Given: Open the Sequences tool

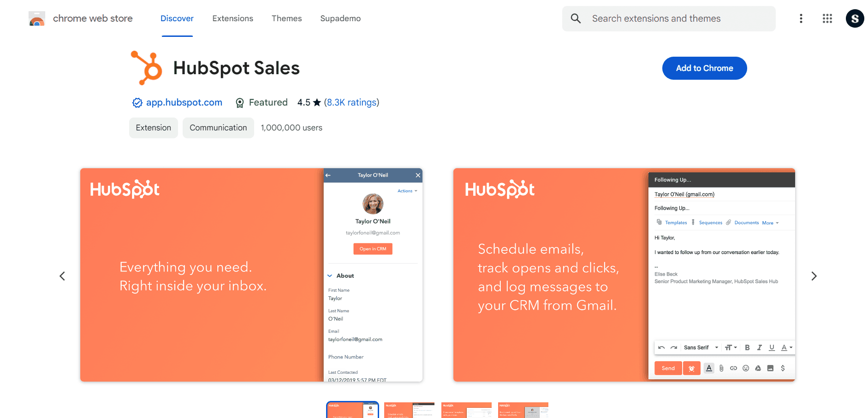Looking at the screenshot, I should [x=711, y=223].
